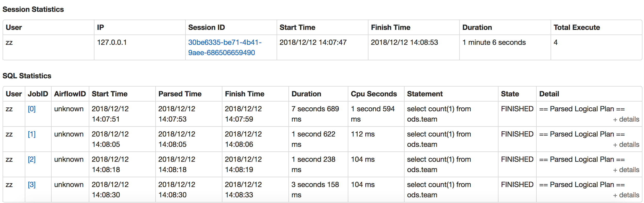Open the session ID 30be6335 link
Image resolution: width=644 pixels, height=203 pixels.
point(225,47)
